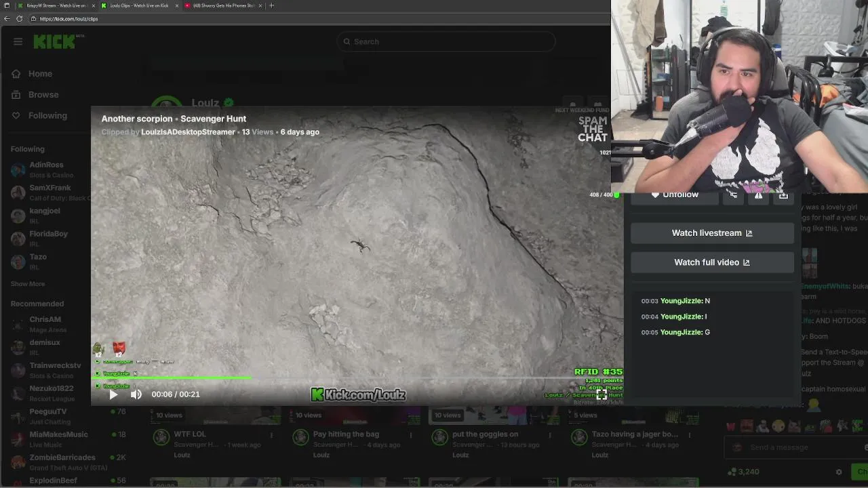Open Nezuko1822 recommended channel

52,393
